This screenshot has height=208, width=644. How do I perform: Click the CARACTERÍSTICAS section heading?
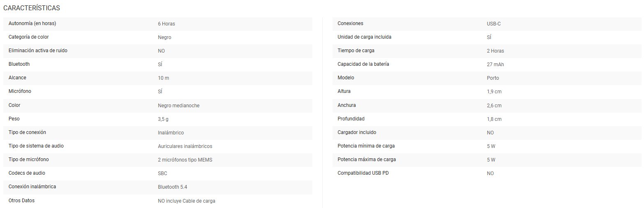point(32,8)
